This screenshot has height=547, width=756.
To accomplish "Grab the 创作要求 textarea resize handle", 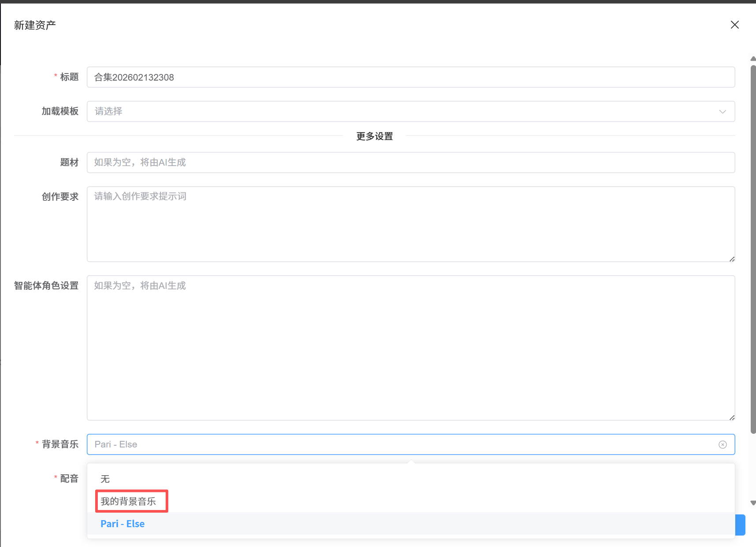I will (x=732, y=259).
